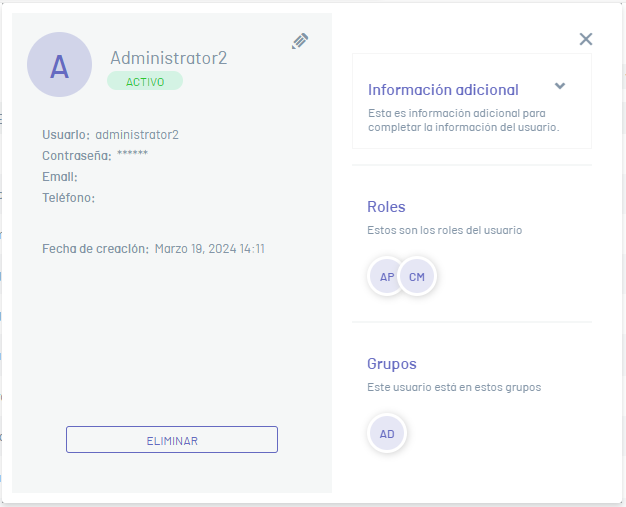This screenshot has width=626, height=507.
Task: Click the Teléfono field label
Action: coord(68,198)
